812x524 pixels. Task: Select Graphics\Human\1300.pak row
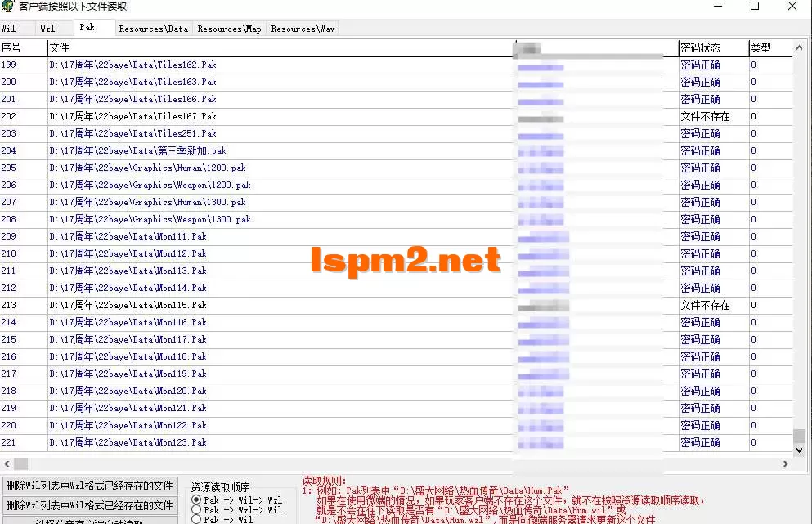coord(147,202)
